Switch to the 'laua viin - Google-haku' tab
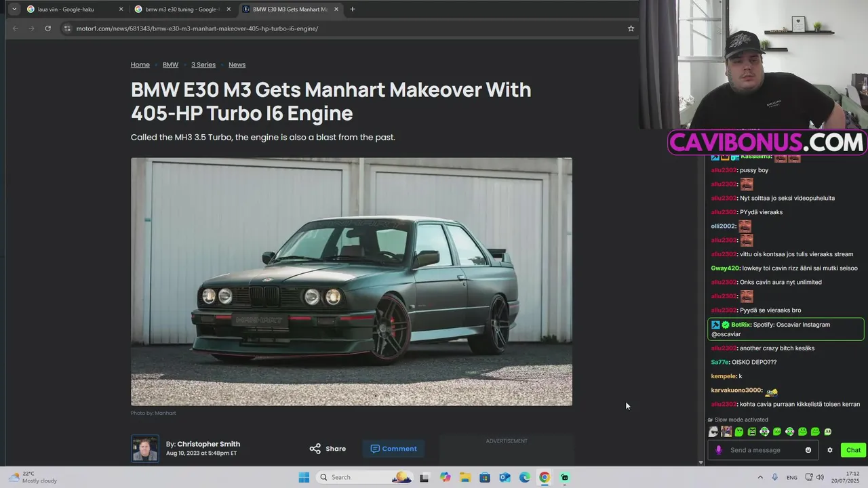Screen dimensions: 868x488 point(75,9)
